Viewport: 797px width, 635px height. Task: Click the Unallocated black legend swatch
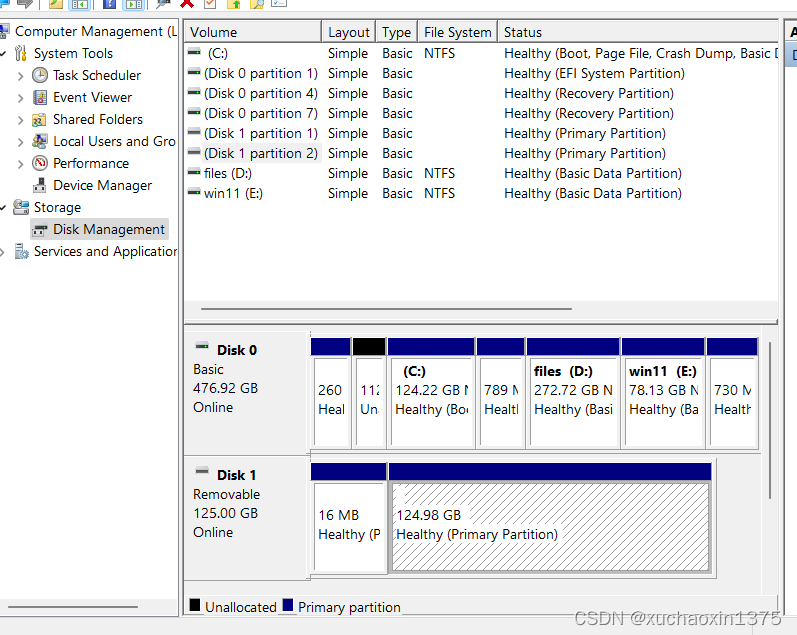pos(195,606)
